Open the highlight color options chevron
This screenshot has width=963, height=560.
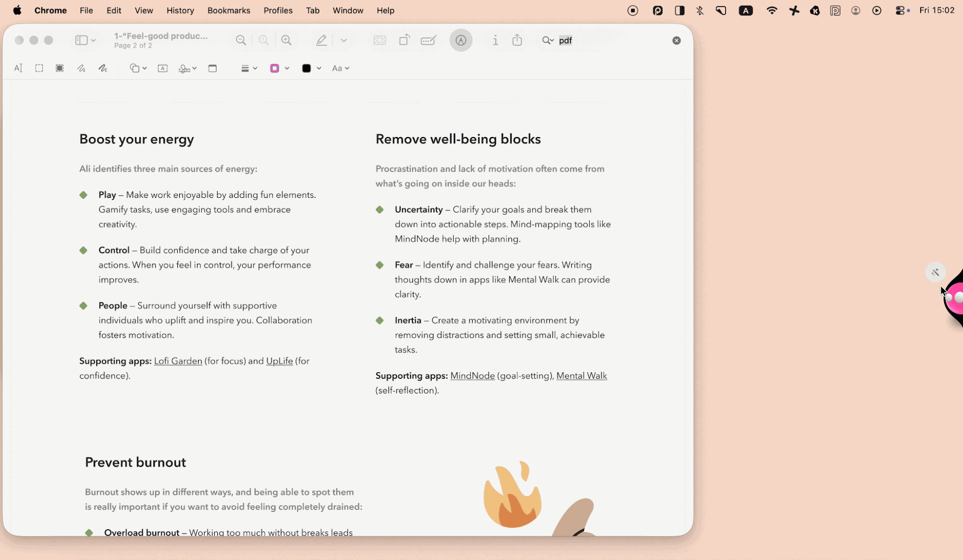344,40
